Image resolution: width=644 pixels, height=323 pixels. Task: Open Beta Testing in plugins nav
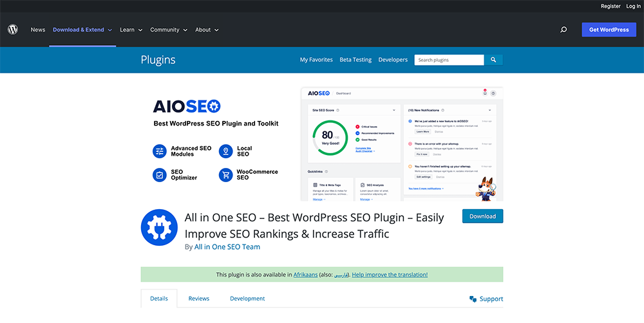(x=355, y=60)
